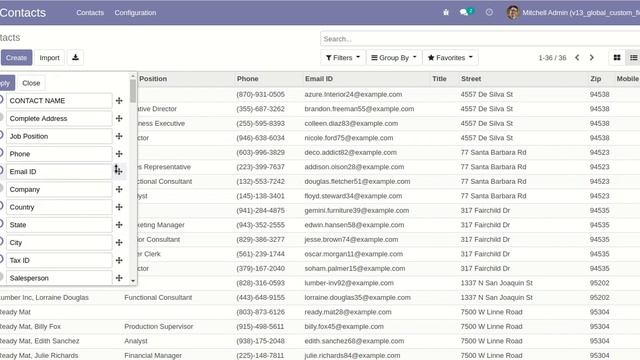Viewport: 640px width, 360px height.
Task: Toggle visibility checkbox for Company field
Action: point(1,188)
